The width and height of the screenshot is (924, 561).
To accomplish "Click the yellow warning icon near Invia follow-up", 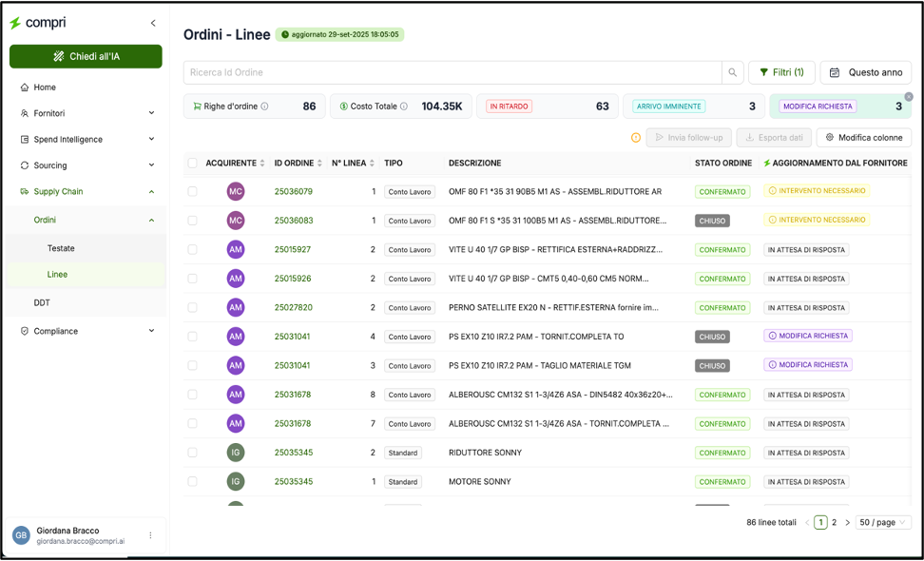I will [x=635, y=138].
